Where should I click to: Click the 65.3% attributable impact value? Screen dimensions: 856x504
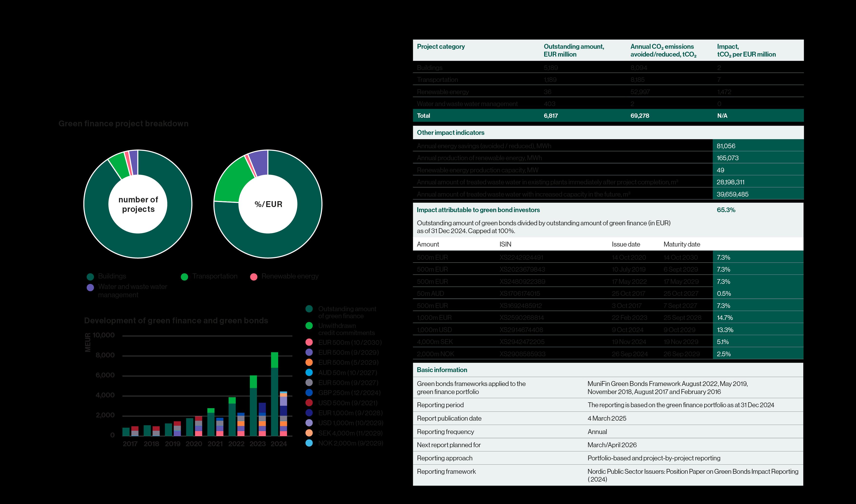pyautogui.click(x=726, y=210)
